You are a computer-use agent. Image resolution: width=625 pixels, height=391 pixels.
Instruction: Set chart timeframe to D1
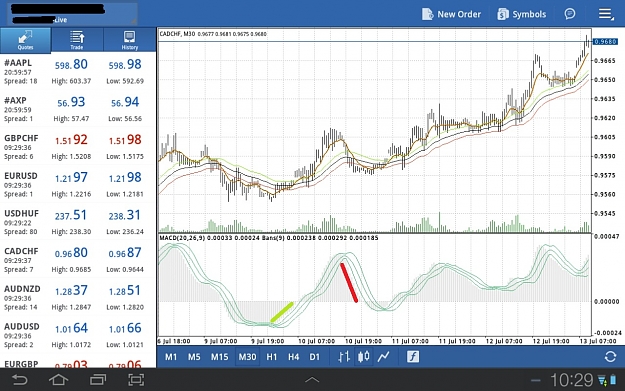[314, 357]
